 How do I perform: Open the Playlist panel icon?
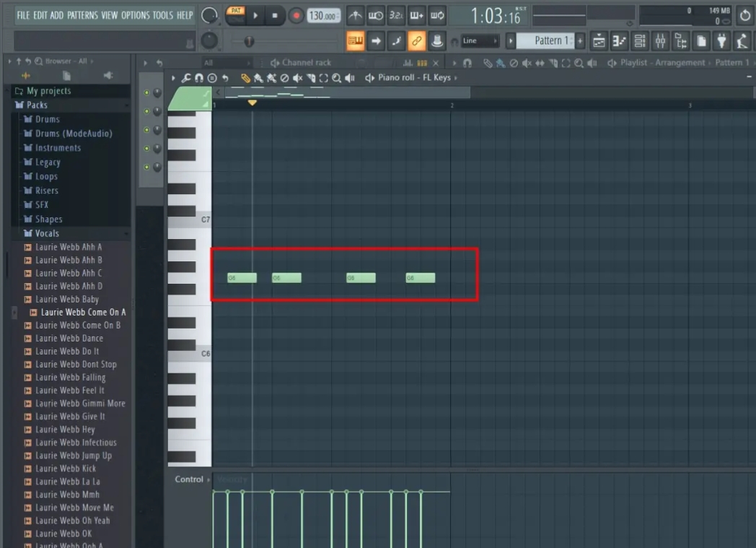coord(599,41)
